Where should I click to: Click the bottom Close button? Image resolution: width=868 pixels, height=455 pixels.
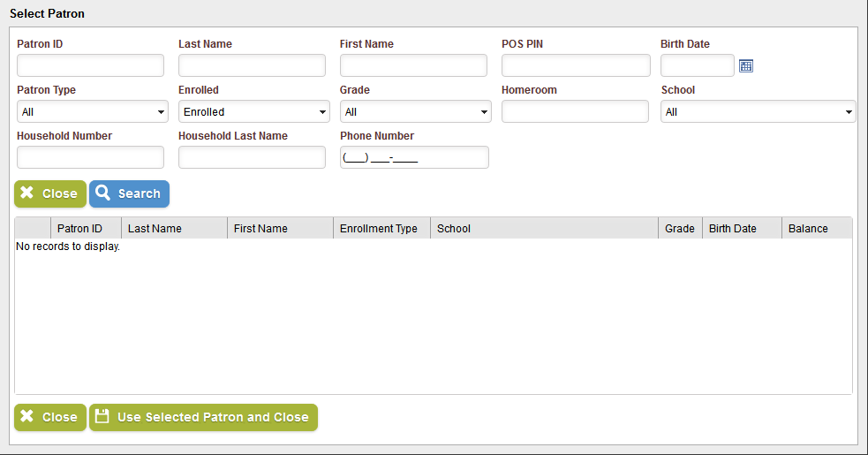(x=50, y=417)
